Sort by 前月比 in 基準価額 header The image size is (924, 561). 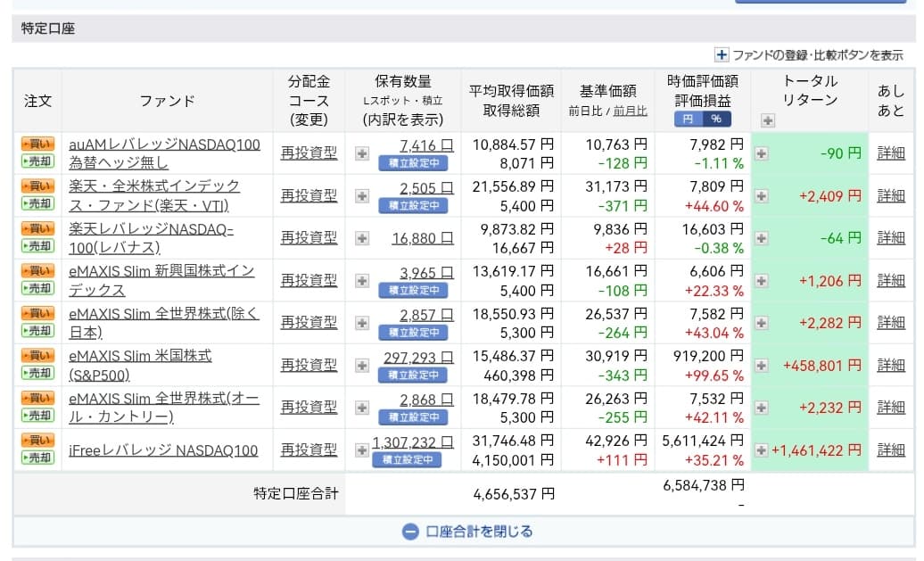630,111
